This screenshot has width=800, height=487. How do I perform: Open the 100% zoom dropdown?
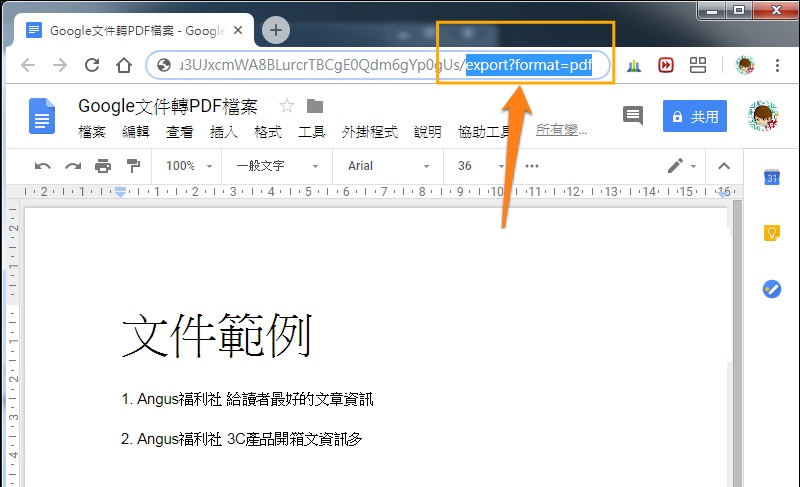(188, 166)
